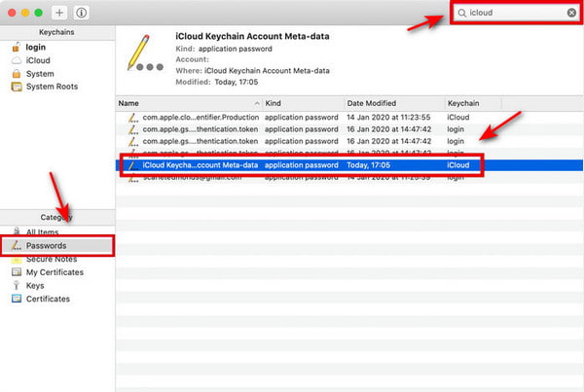Image resolution: width=584 pixels, height=392 pixels.
Task: Toggle the sort direction arrow in Name header
Action: (257, 103)
